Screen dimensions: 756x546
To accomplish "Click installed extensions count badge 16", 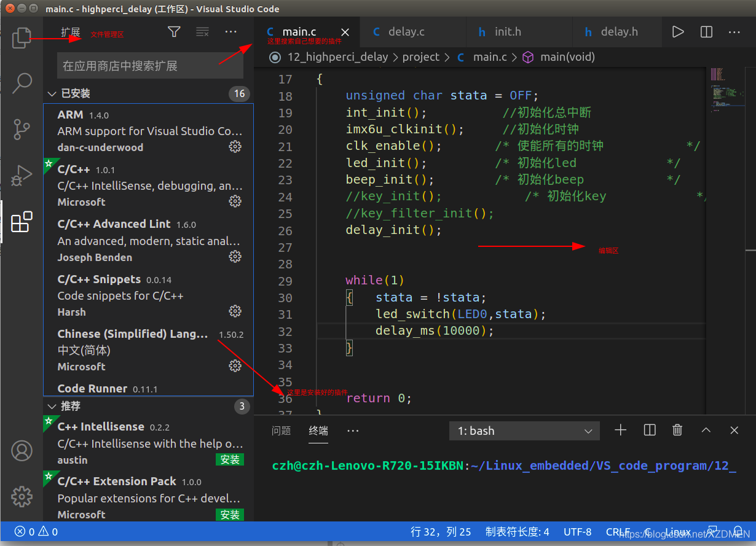I will pos(240,93).
